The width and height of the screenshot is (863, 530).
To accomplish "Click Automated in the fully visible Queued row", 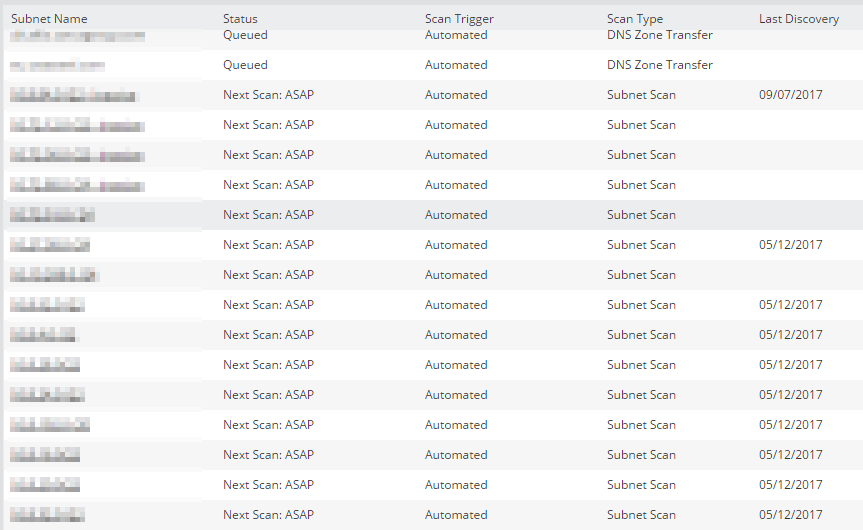I will point(456,65).
